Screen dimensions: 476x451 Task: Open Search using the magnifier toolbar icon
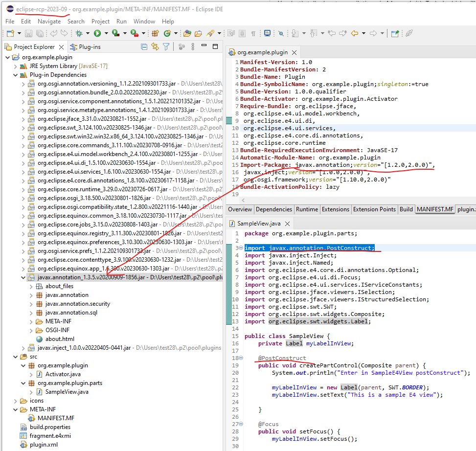(281, 33)
